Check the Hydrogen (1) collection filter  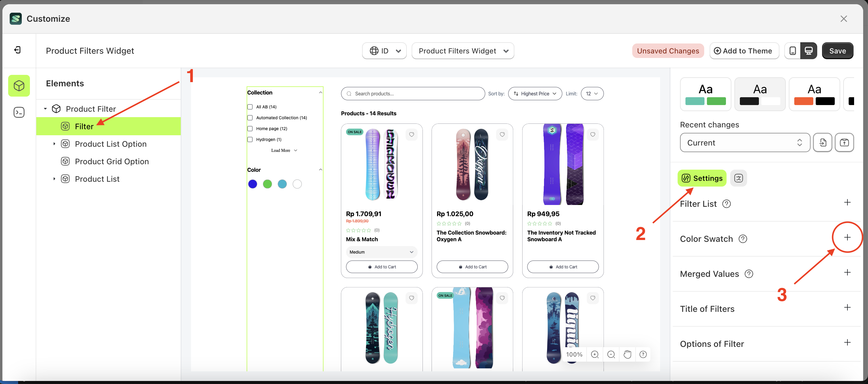pyautogui.click(x=250, y=139)
